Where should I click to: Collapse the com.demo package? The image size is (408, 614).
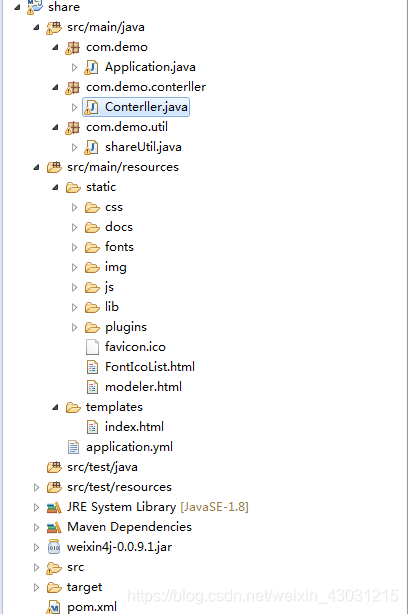click(x=55, y=47)
